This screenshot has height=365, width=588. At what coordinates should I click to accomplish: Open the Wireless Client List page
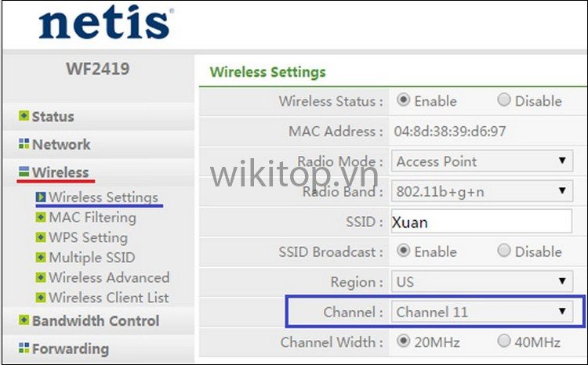pyautogui.click(x=108, y=298)
